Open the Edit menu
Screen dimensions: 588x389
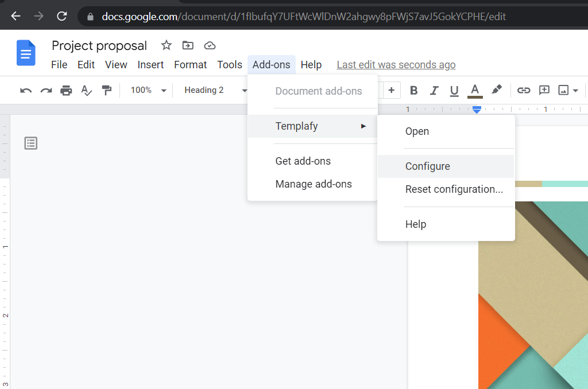(x=86, y=65)
